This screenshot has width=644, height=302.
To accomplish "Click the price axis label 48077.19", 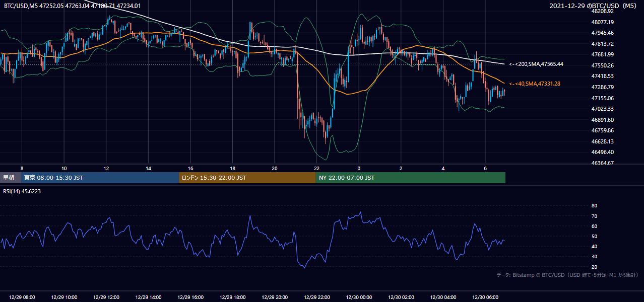I will click(x=602, y=22).
